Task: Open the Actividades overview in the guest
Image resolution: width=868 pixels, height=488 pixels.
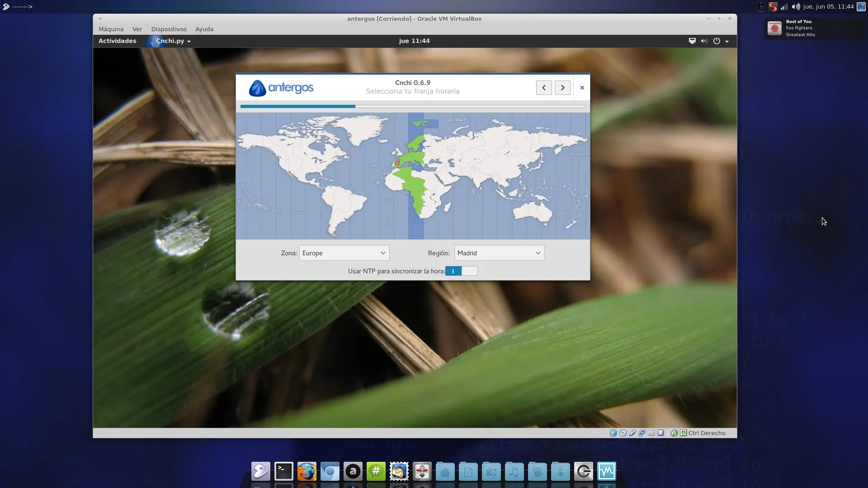Action: click(117, 41)
